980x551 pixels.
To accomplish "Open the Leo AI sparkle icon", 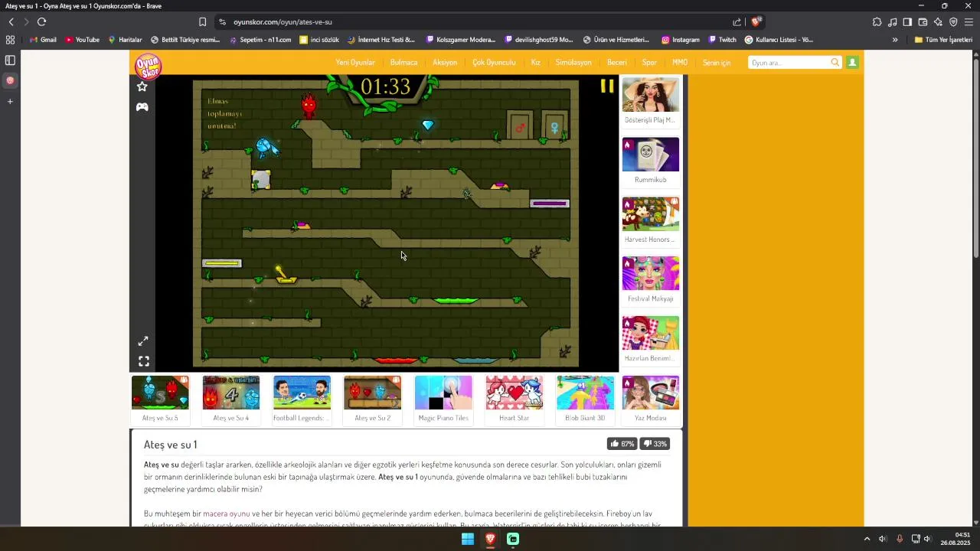I will tap(938, 22).
